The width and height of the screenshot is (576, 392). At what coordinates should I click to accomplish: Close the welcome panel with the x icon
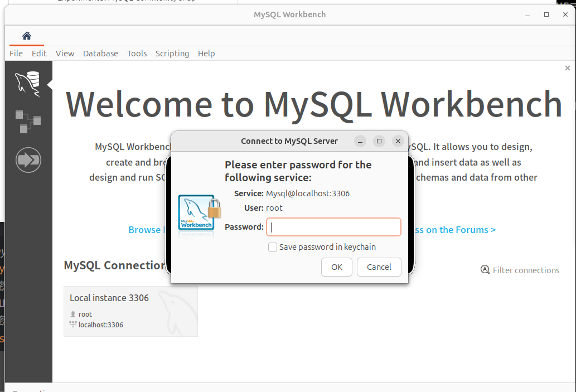568,68
